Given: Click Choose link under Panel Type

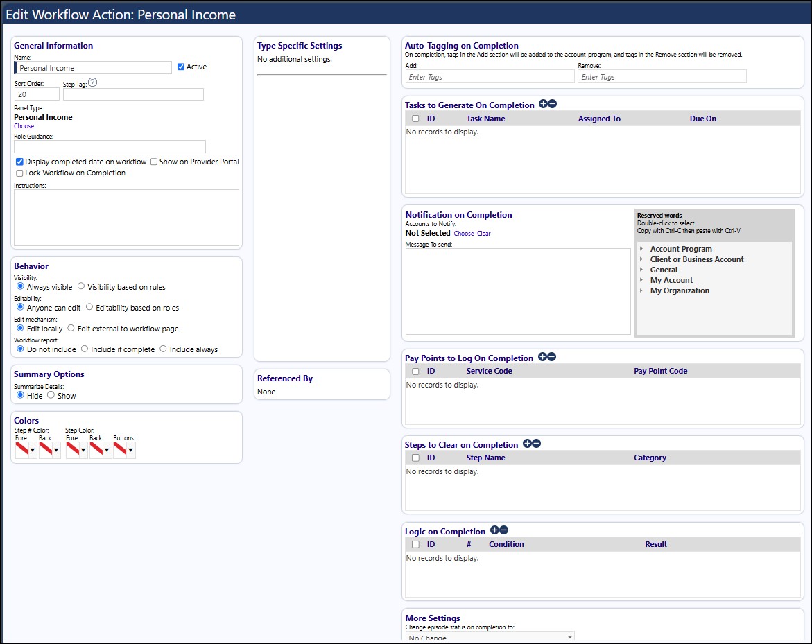Looking at the screenshot, I should click(24, 126).
